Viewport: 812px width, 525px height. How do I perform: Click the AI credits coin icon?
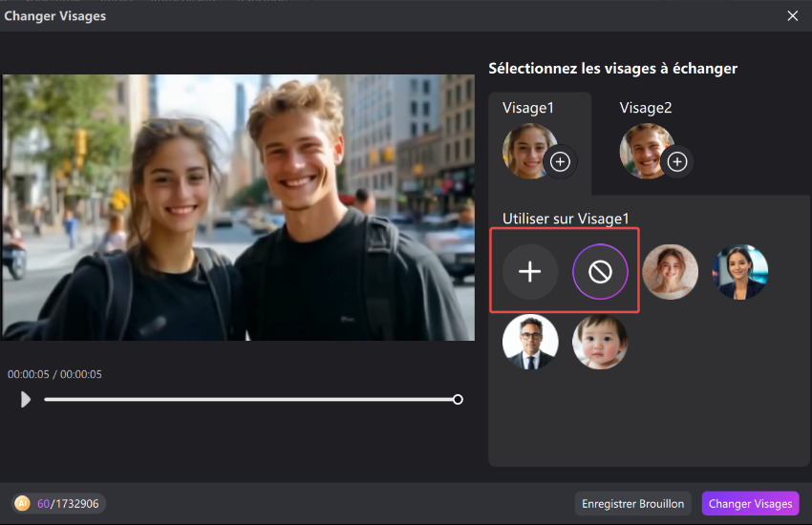tap(22, 503)
